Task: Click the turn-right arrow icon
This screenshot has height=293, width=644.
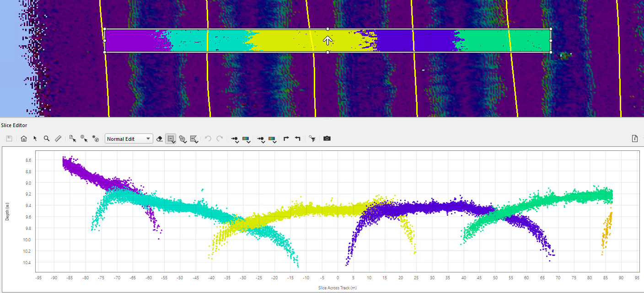Action: click(286, 139)
